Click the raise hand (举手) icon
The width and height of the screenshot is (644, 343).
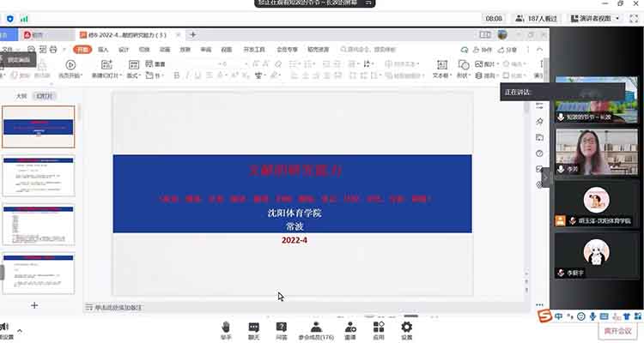pos(225,329)
